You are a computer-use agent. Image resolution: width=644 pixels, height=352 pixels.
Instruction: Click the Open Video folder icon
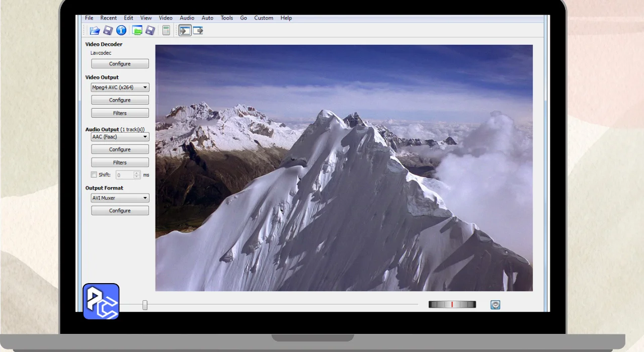[x=95, y=31]
